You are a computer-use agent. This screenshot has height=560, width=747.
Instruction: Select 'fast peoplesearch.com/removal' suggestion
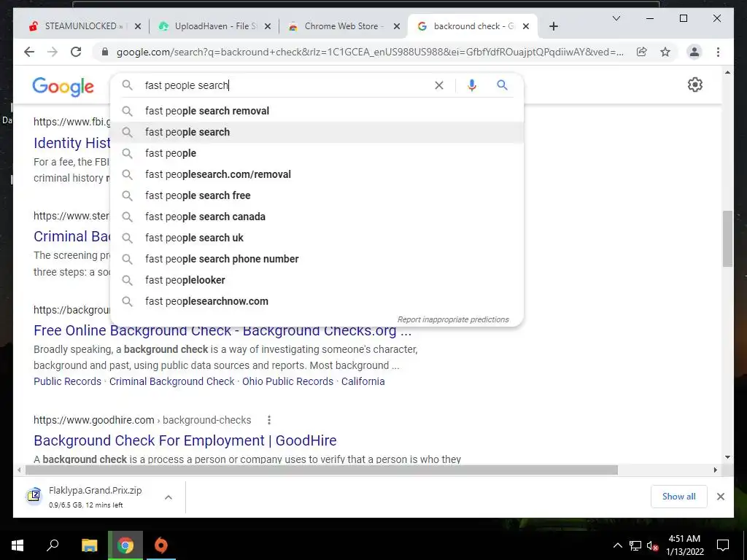[x=317, y=174]
